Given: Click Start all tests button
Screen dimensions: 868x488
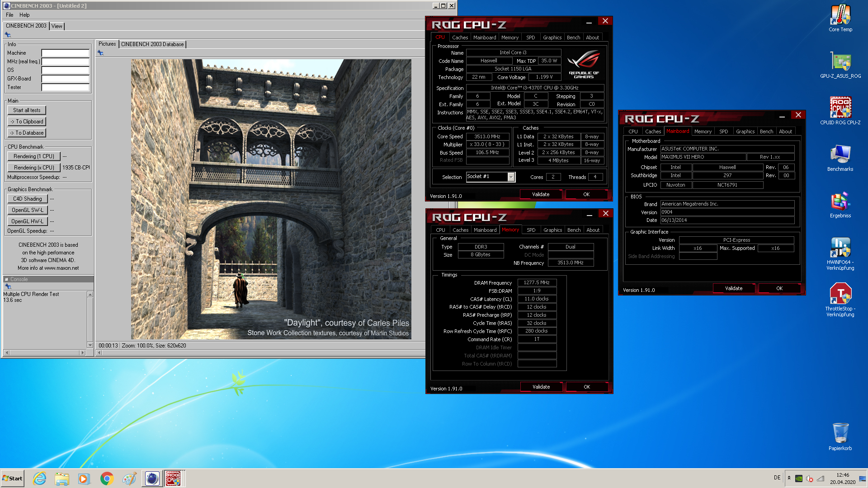Looking at the screenshot, I should 27,110.
